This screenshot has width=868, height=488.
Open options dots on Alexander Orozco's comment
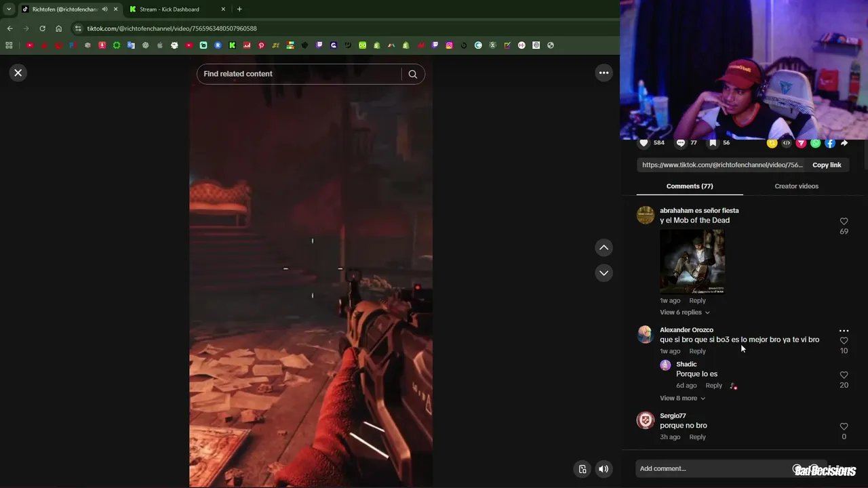pos(844,331)
